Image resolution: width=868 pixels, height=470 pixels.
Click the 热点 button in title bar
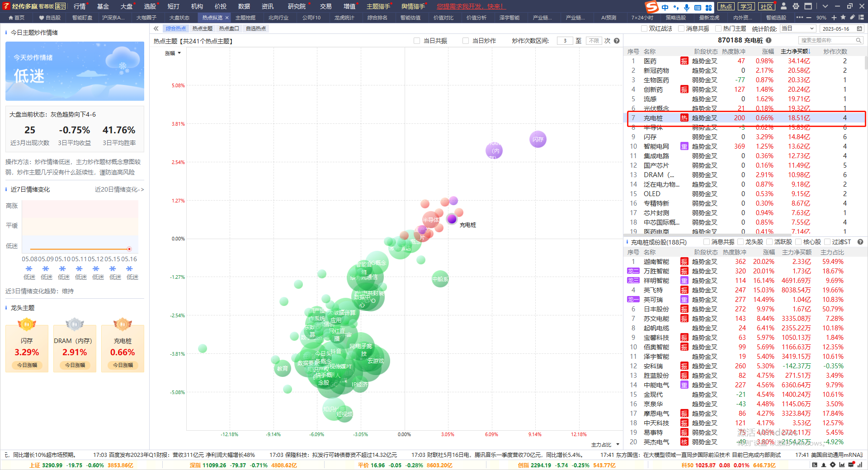point(726,6)
